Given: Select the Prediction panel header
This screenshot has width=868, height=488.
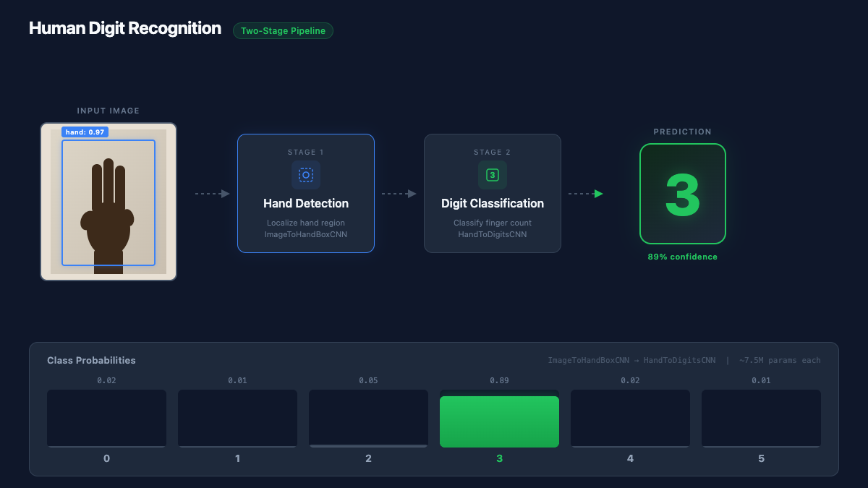Looking at the screenshot, I should pyautogui.click(x=682, y=132).
